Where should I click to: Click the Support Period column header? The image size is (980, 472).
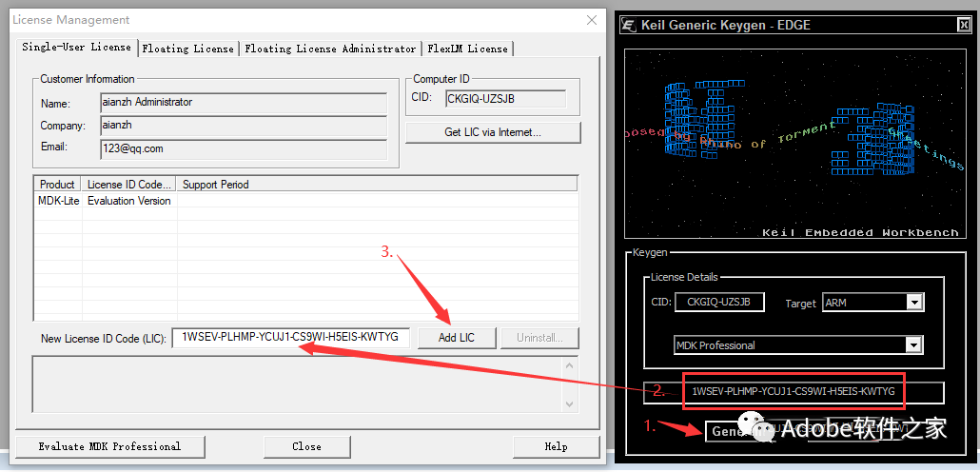pos(377,185)
